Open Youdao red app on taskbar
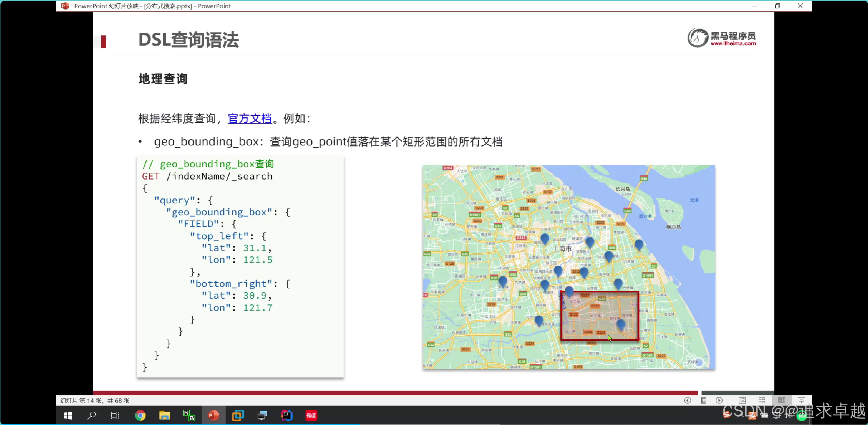868x425 pixels. 311,415
